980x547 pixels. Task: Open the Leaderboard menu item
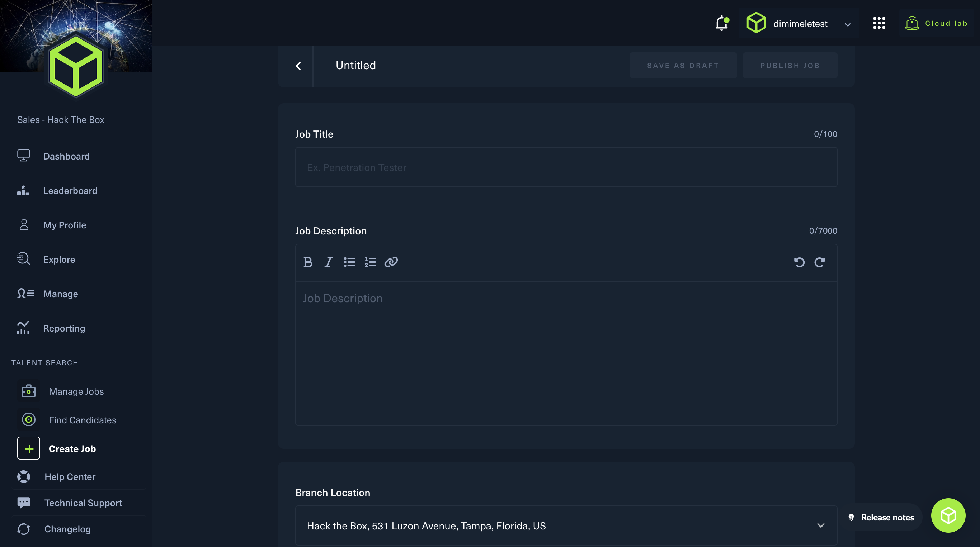[70, 190]
